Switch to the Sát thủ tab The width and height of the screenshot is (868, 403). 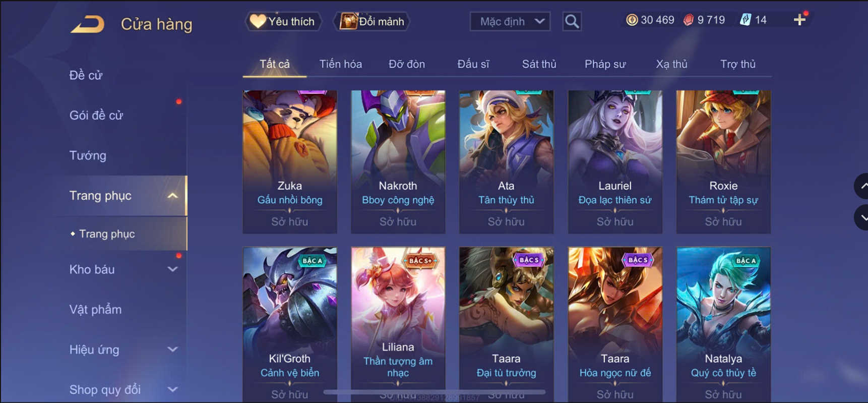click(x=539, y=65)
